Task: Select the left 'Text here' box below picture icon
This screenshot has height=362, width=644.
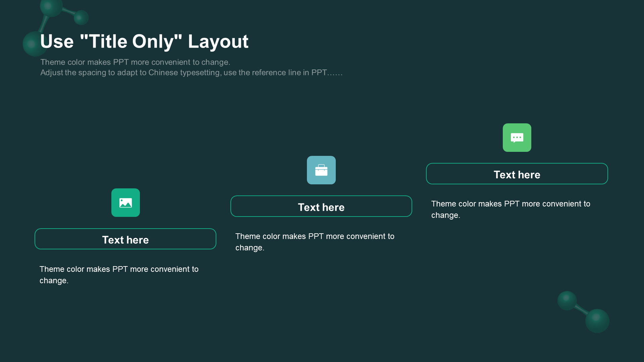Action: pos(125,239)
